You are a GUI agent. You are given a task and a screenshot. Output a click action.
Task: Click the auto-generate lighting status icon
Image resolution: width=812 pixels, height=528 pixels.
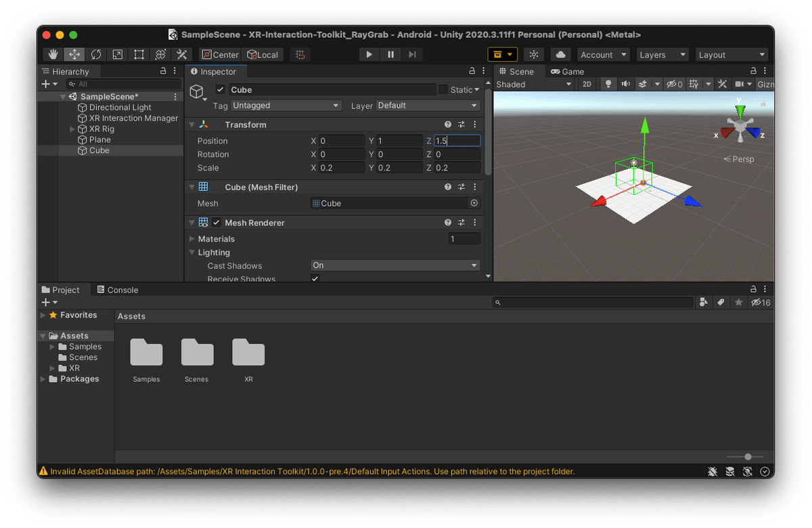tap(748, 471)
